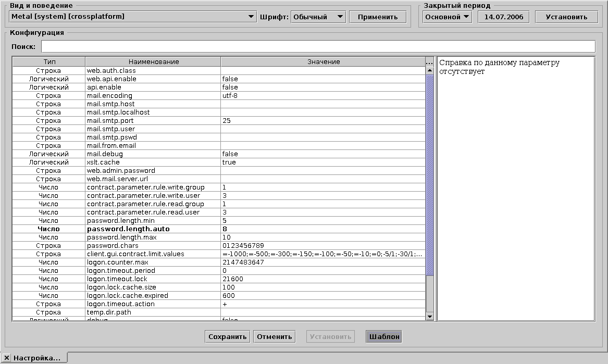The image size is (608, 364).
Task: Save changes with the Сохранить button
Action: (227, 336)
